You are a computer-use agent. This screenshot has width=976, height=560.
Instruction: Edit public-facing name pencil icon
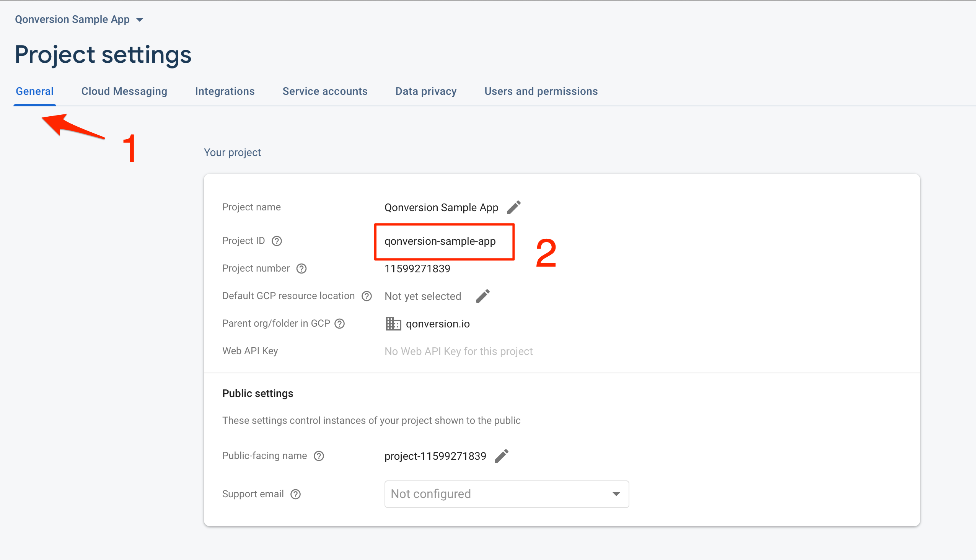point(501,456)
